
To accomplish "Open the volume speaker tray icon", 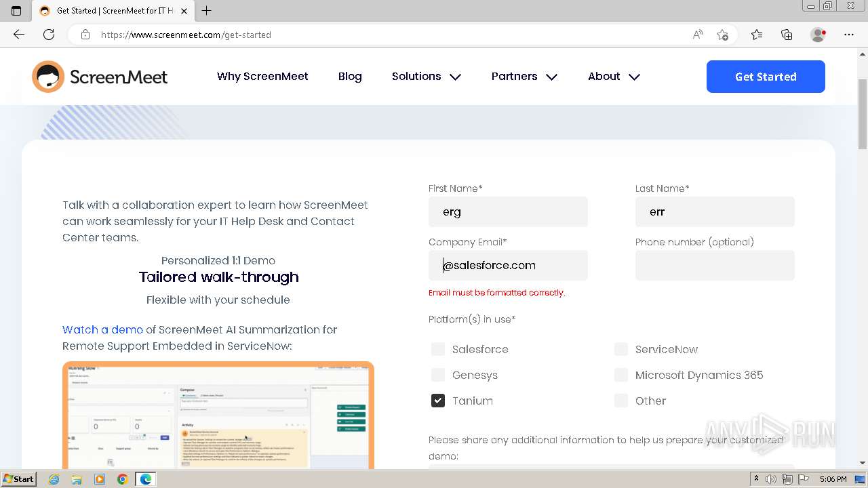I will [x=771, y=479].
